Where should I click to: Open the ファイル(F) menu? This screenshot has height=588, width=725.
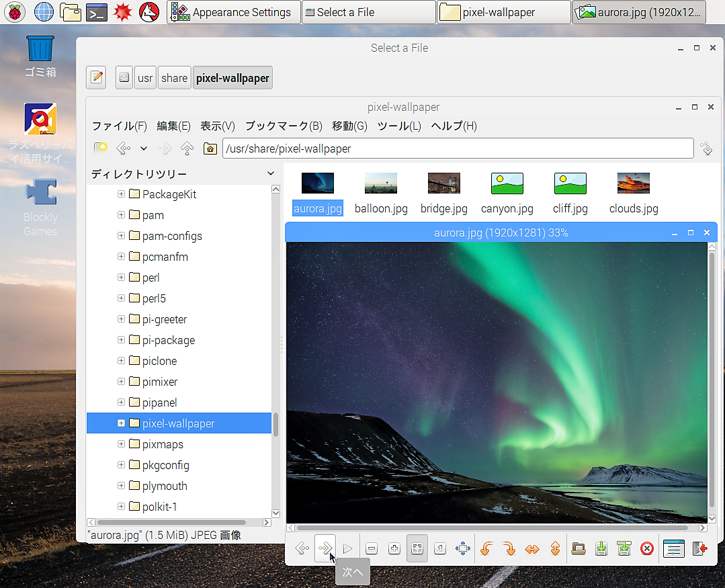coord(119,126)
